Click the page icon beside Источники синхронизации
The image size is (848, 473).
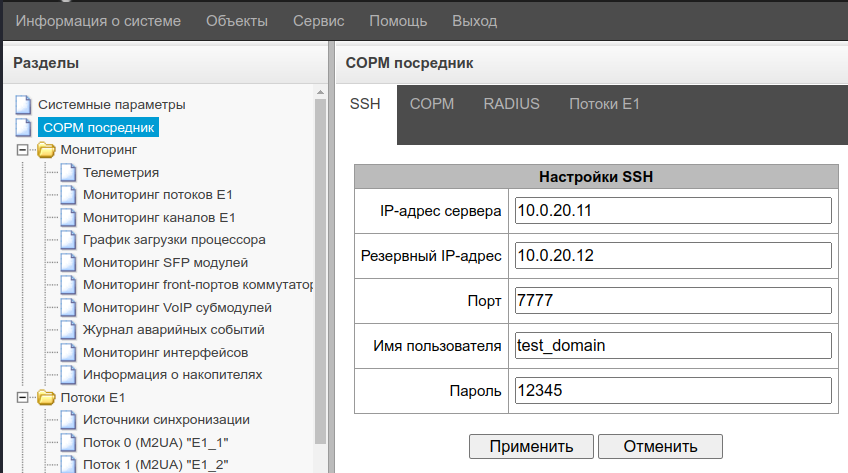coord(68,420)
